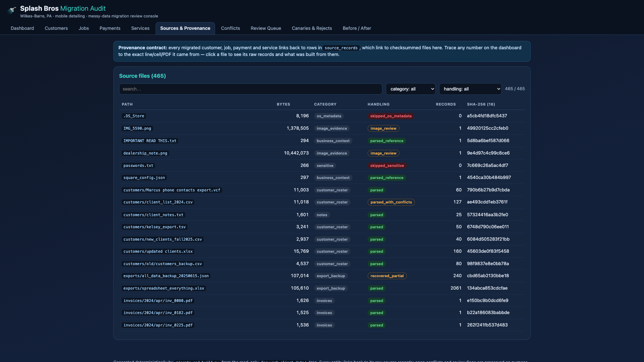Image resolution: width=644 pixels, height=362 pixels.
Task: Click the notes category badge
Action: pos(322,215)
